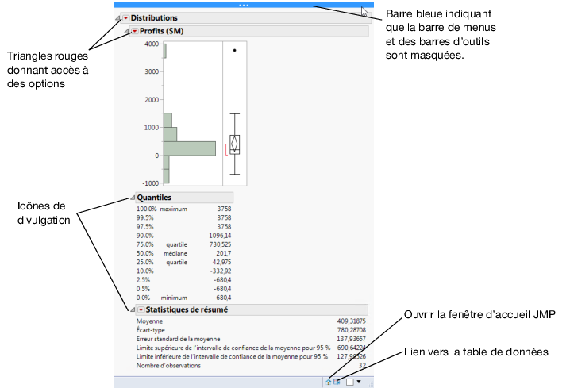Viewport: 570px width, 392px height.
Task: Click the 25.0% quartile value 42,975
Action: 221,262
